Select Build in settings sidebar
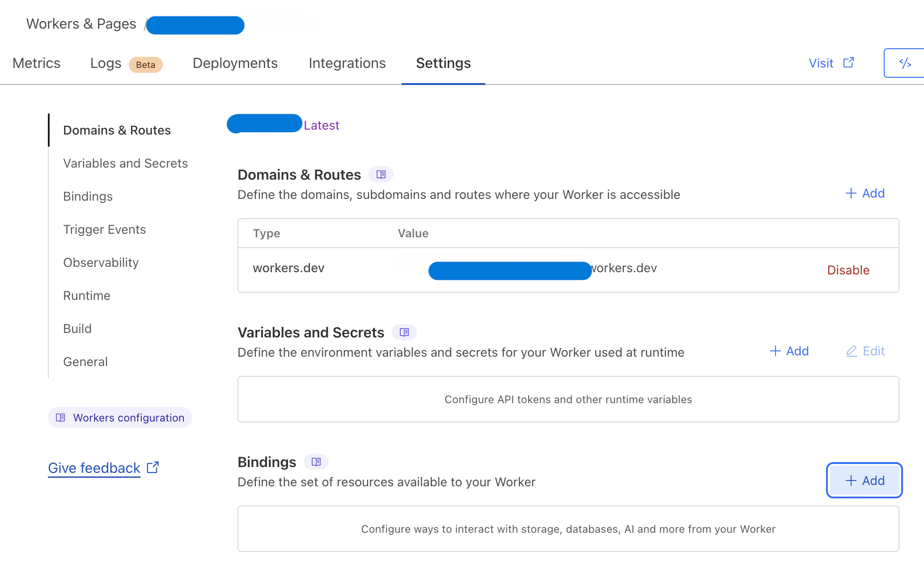 (x=77, y=329)
